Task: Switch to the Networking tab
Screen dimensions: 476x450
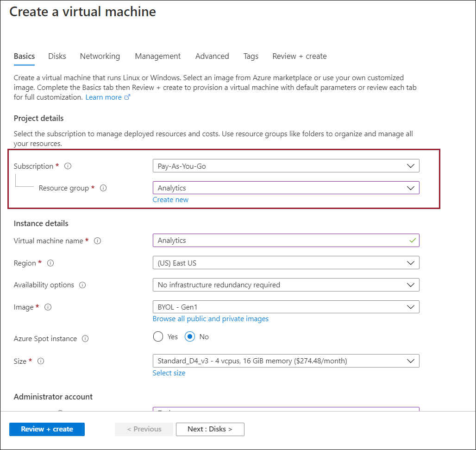Action: point(100,56)
